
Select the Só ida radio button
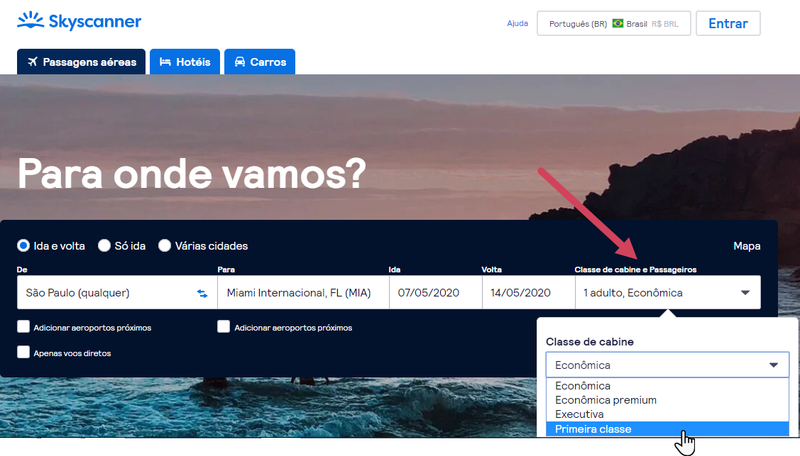point(104,246)
